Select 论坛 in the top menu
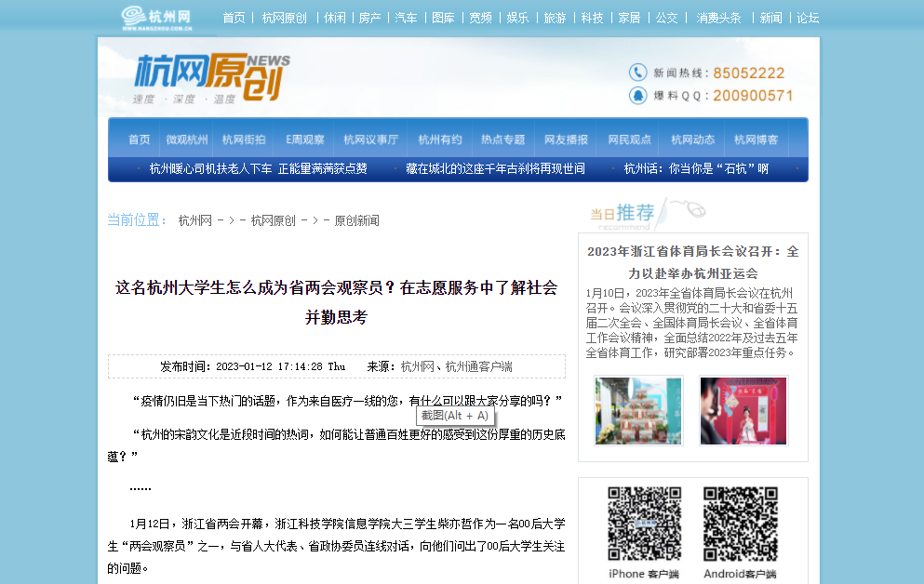Screen dimensions: 924x584 pyautogui.click(x=808, y=18)
